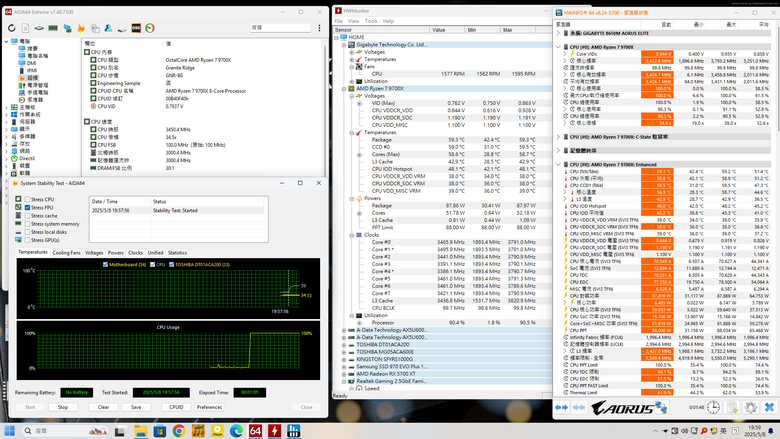Enable Stress GPU(s) checkbox
This screenshot has height=439, width=780.
[x=27, y=240]
